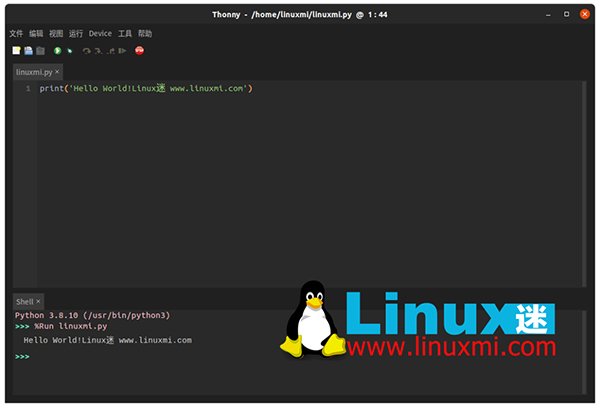
Task: Open the Device menu
Action: pyautogui.click(x=100, y=34)
